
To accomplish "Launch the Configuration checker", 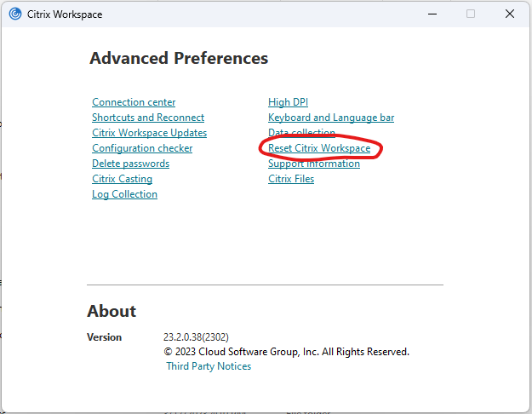I will click(142, 148).
